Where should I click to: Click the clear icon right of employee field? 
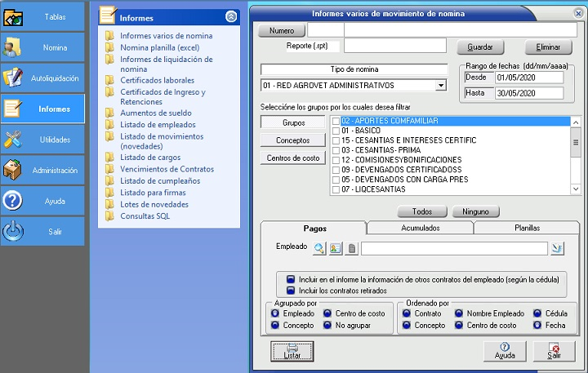click(558, 249)
